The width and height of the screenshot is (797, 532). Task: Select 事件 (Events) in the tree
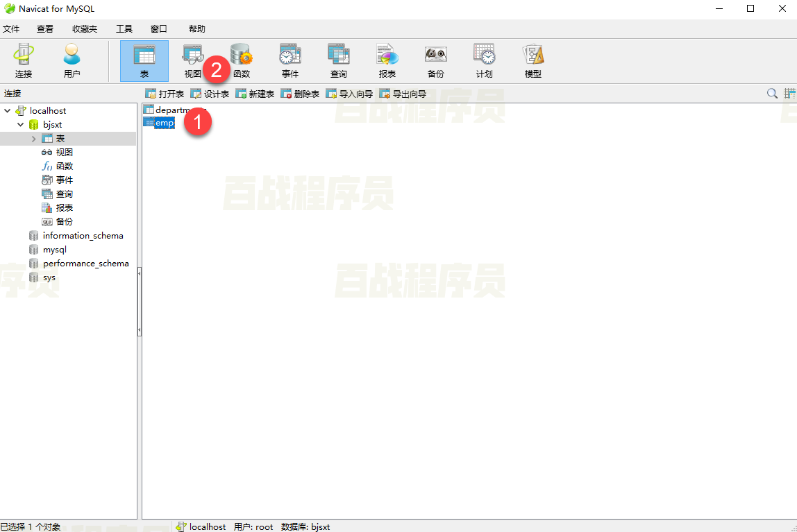pyautogui.click(x=64, y=180)
